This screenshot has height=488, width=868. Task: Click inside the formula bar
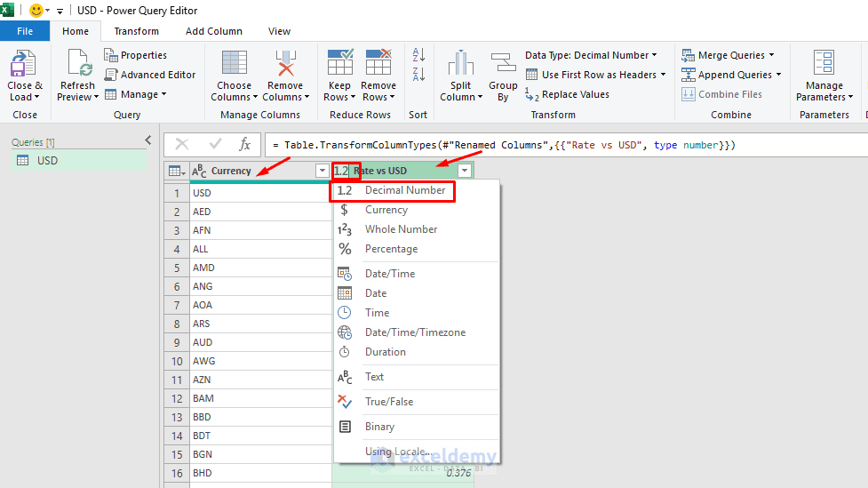click(x=565, y=145)
